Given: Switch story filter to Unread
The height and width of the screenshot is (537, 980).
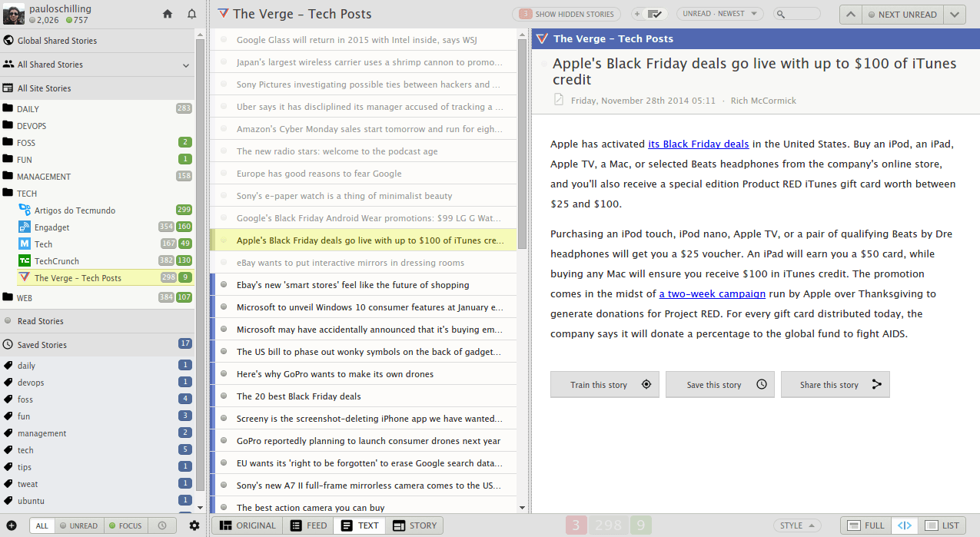Looking at the screenshot, I should (78, 525).
